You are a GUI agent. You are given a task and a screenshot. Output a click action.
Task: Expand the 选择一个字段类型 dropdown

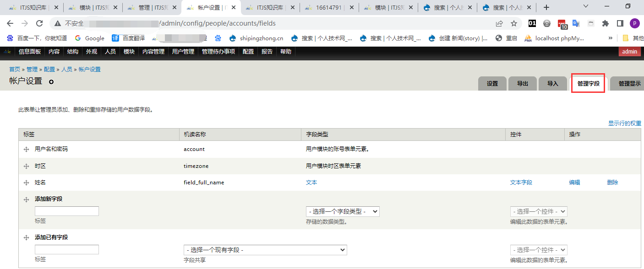(x=343, y=211)
